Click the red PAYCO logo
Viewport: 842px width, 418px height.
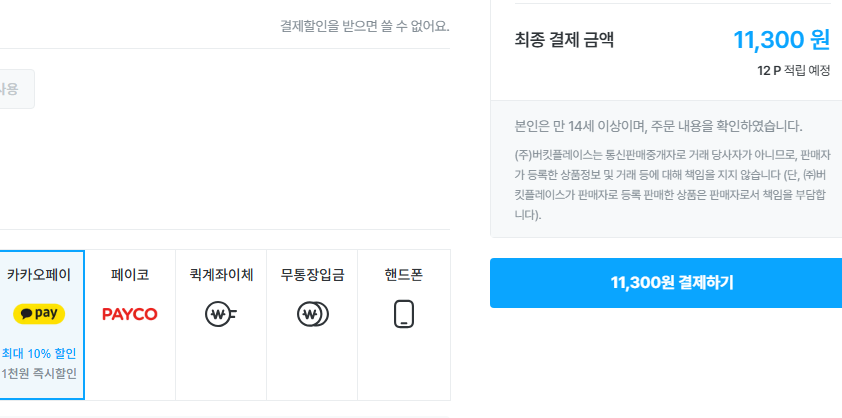(130, 314)
